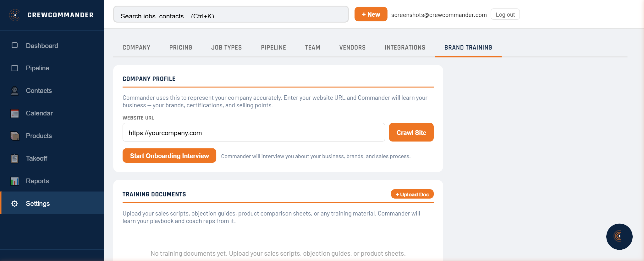The height and width of the screenshot is (261, 644).
Task: Click the Reports bar chart icon
Action: point(14,181)
